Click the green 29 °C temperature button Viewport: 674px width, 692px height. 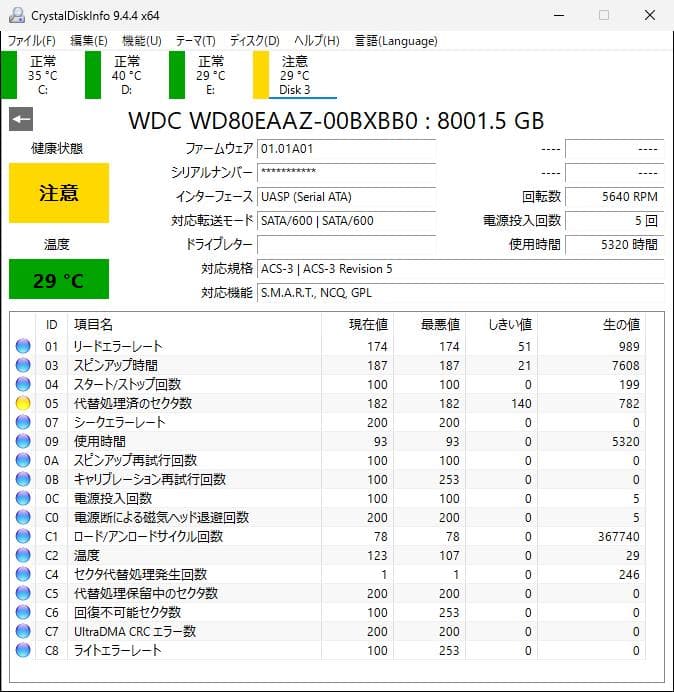coord(59,279)
